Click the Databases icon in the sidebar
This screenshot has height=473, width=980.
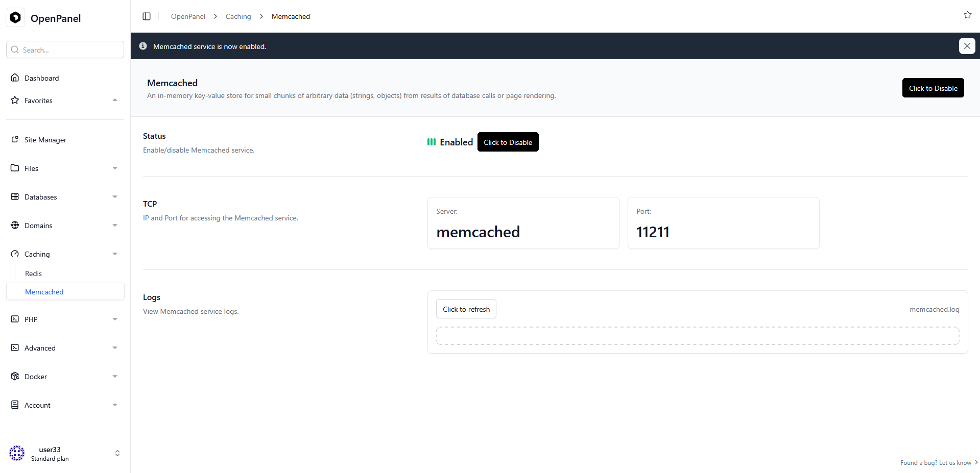pos(15,196)
